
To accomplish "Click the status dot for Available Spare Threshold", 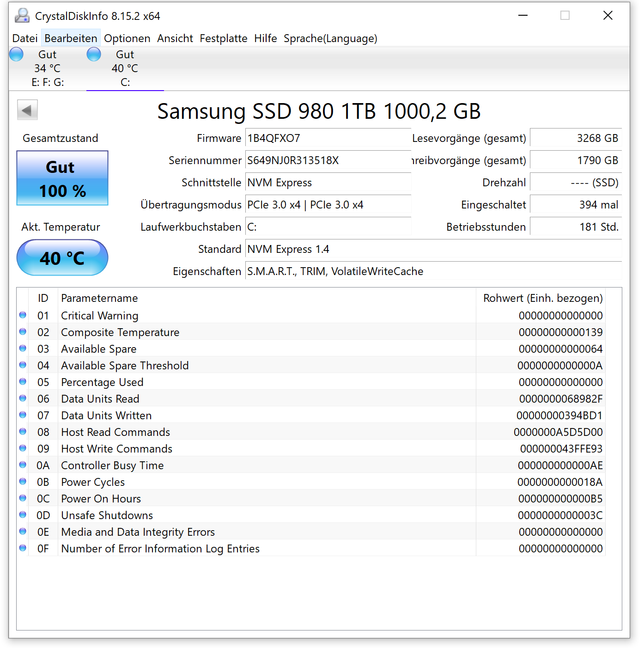I will (x=23, y=365).
